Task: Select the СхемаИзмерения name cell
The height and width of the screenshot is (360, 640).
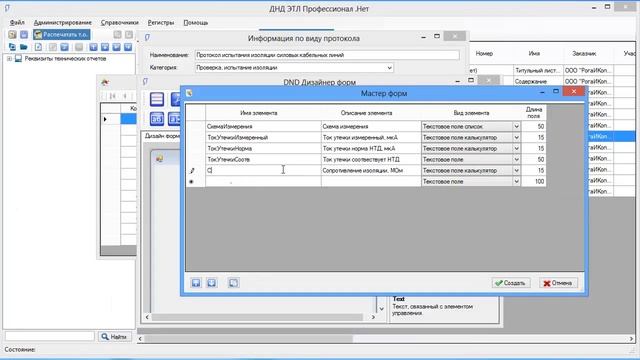Action: pos(263,127)
